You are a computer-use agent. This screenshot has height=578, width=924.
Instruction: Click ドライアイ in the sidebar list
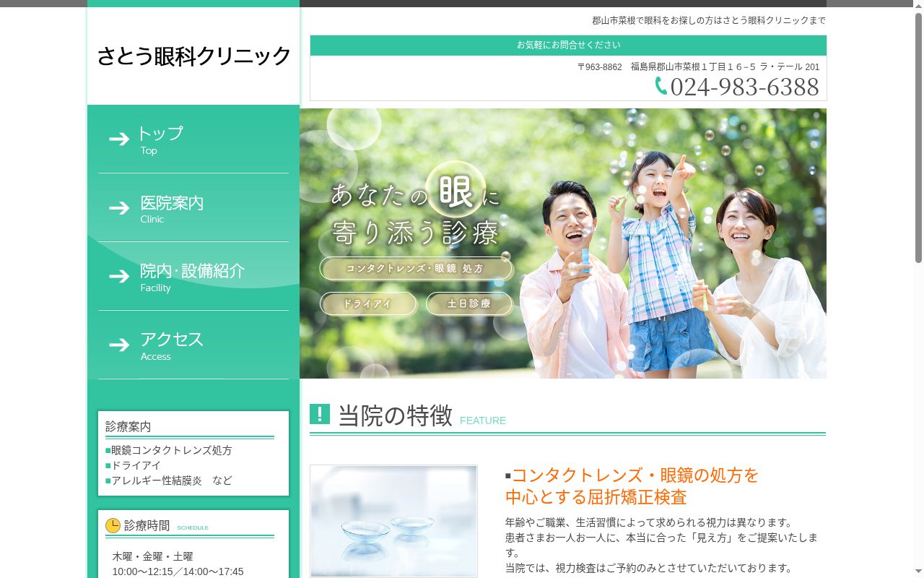136,465
